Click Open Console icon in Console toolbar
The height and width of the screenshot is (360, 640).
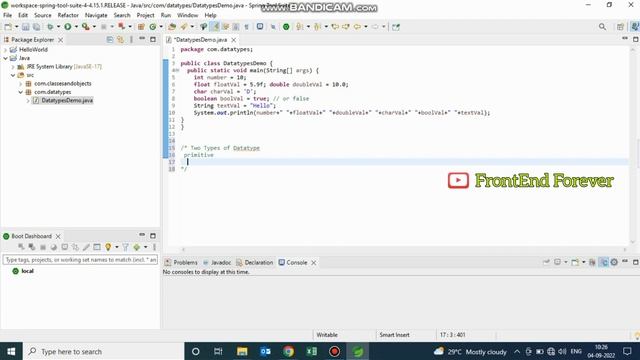[575, 262]
